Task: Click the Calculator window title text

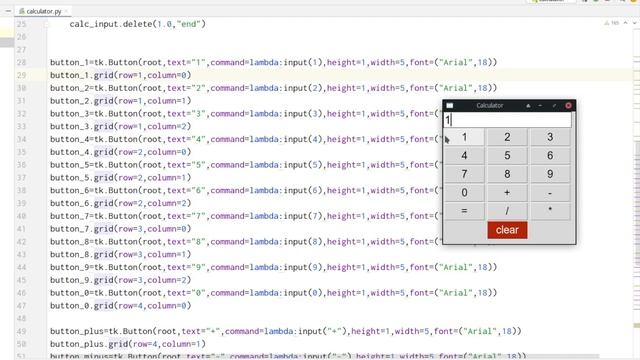Action: [x=489, y=106]
